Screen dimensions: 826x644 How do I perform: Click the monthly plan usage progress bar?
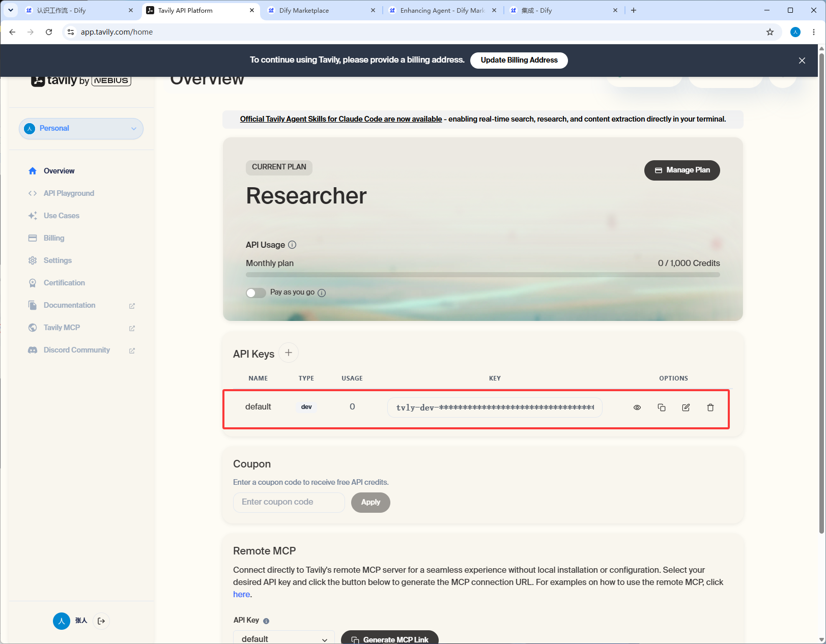pyautogui.click(x=482, y=275)
